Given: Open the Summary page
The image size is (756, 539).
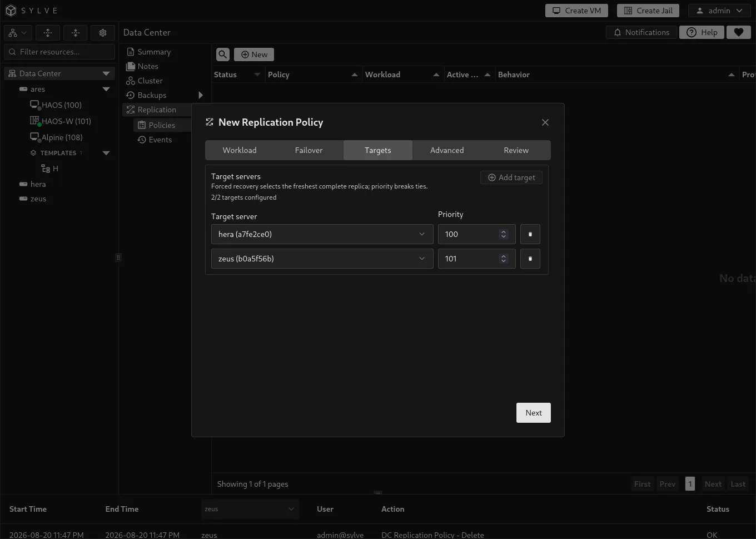Looking at the screenshot, I should (148, 52).
